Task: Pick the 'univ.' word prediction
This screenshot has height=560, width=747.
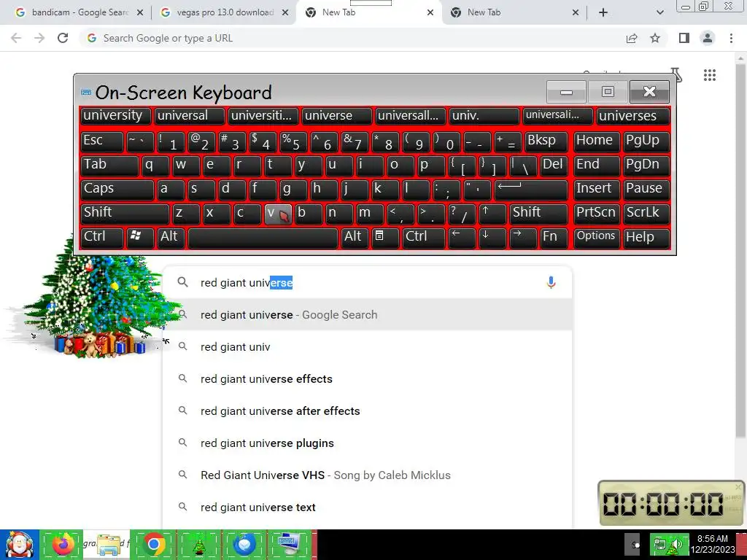Action: (484, 116)
